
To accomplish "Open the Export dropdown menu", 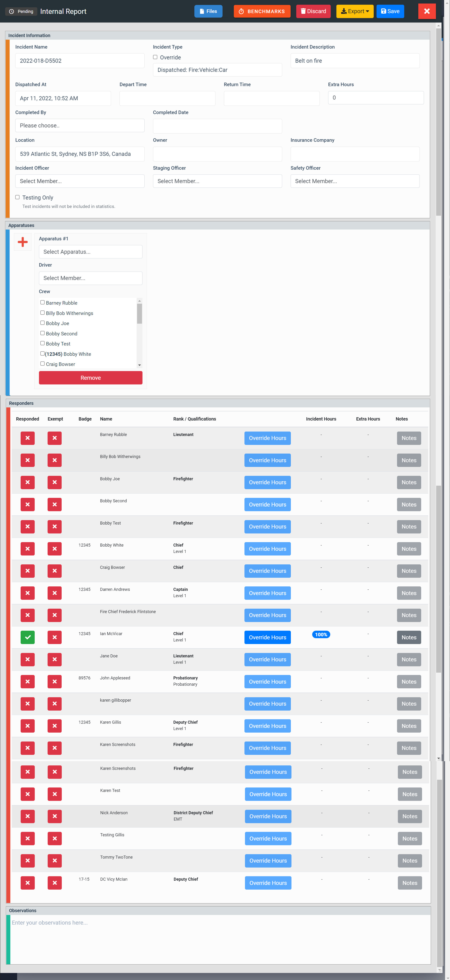I will tap(354, 11).
